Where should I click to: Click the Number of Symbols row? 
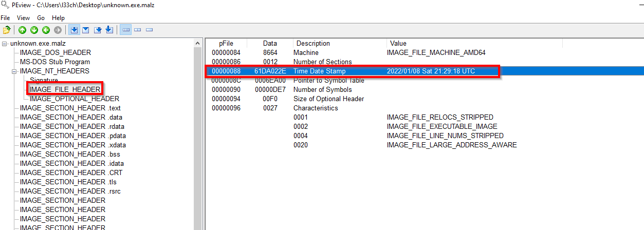point(424,89)
